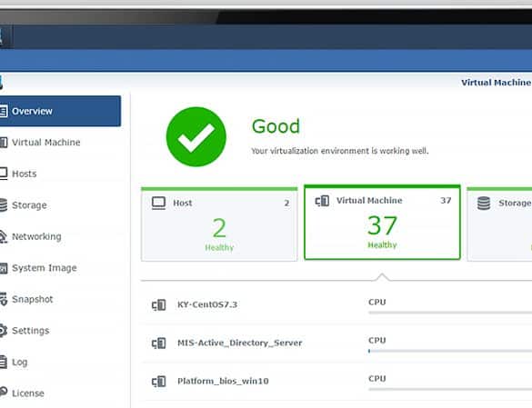Open the Overview sidebar tab
Image resolution: width=532 pixels, height=408 pixels.
coord(60,111)
